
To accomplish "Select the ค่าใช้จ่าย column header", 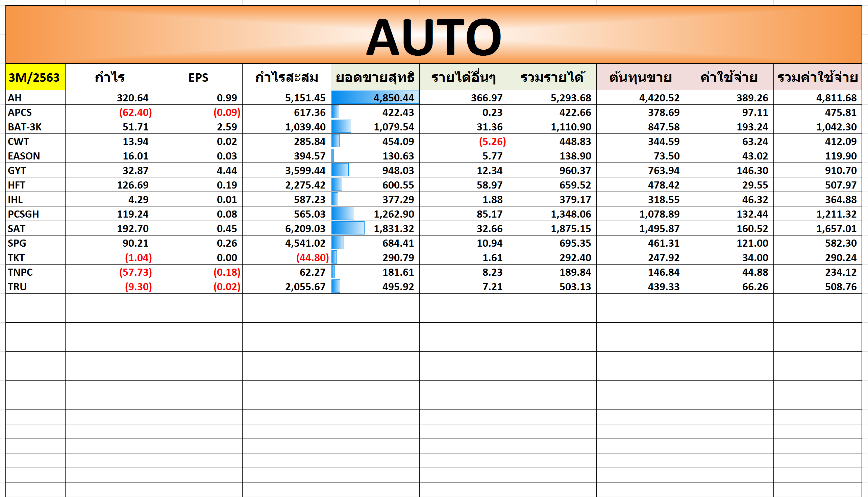I will click(x=729, y=77).
